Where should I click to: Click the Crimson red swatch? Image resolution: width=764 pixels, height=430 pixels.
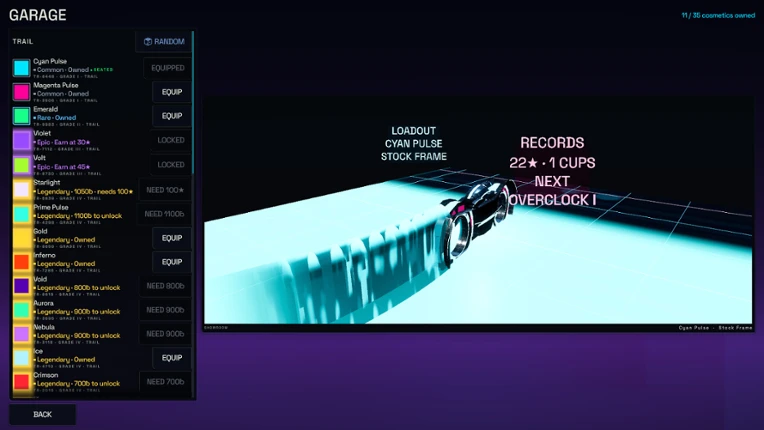(21, 382)
